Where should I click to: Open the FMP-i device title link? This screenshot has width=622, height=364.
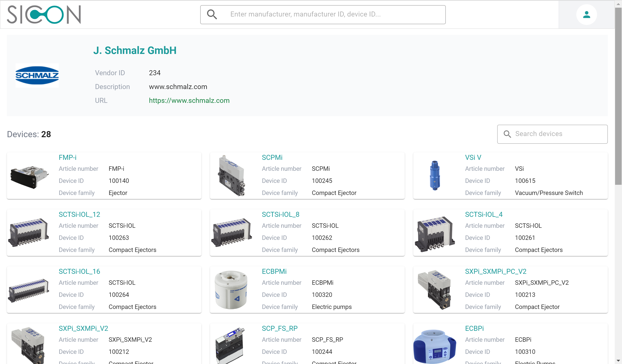tap(67, 158)
